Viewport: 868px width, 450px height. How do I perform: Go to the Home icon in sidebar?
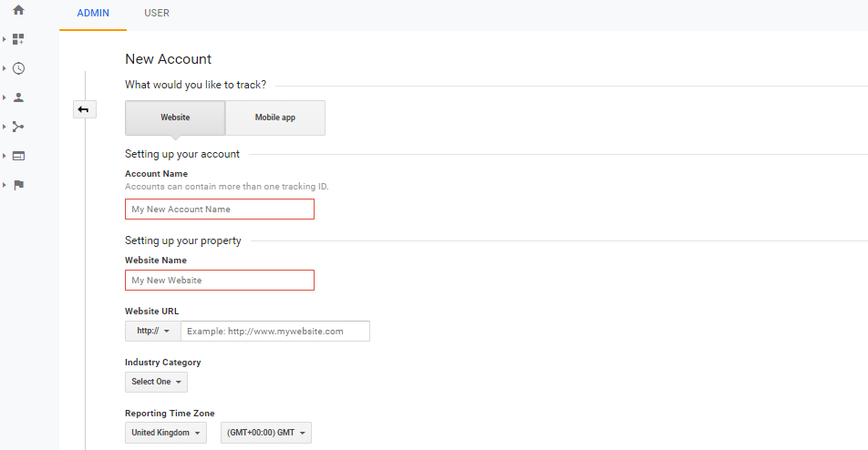(x=18, y=10)
